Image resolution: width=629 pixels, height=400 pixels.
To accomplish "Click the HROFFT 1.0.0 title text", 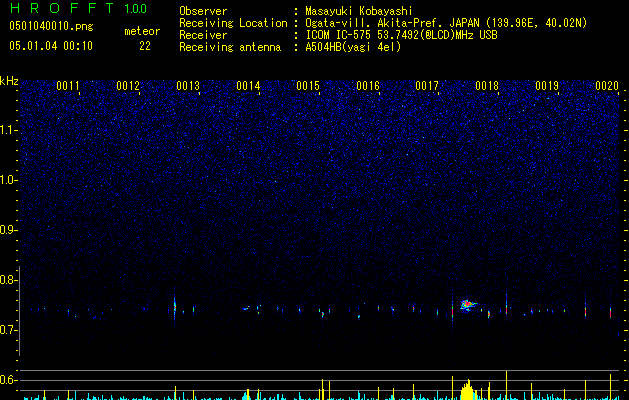I will (79, 8).
